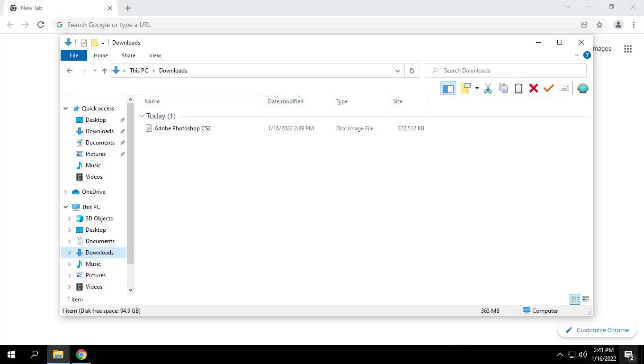Click the Properties checkmark icon in title bar

pos(84,43)
